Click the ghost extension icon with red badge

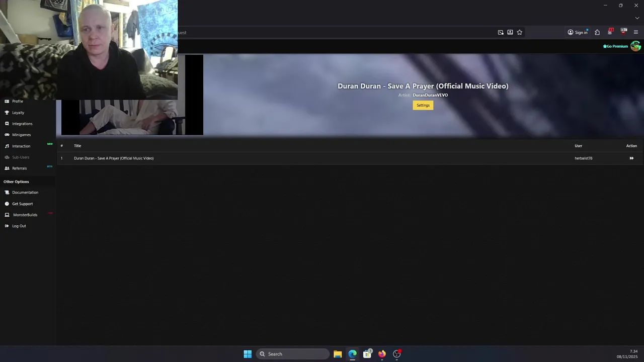tap(610, 32)
